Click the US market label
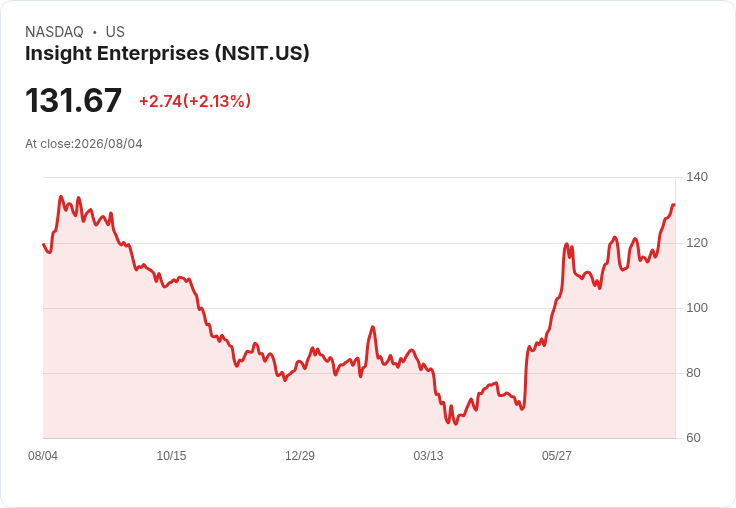The width and height of the screenshot is (736, 508). (115, 32)
